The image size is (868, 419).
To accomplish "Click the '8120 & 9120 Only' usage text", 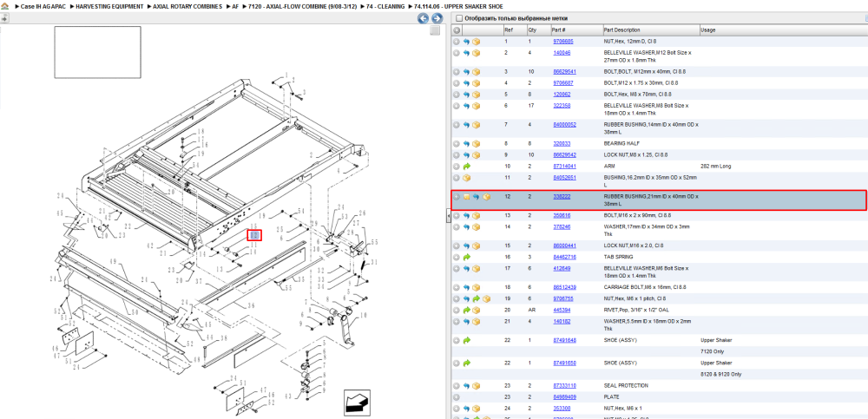I will [722, 374].
